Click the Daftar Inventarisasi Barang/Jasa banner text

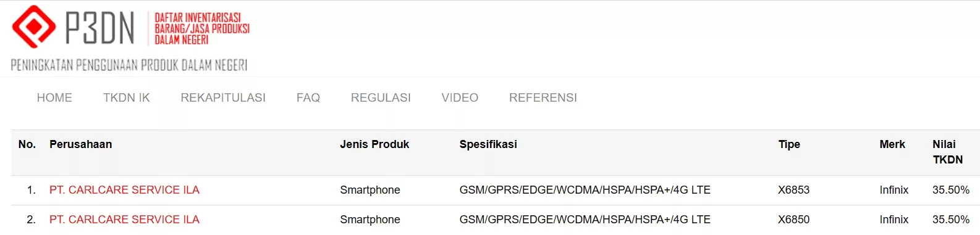pyautogui.click(x=202, y=28)
